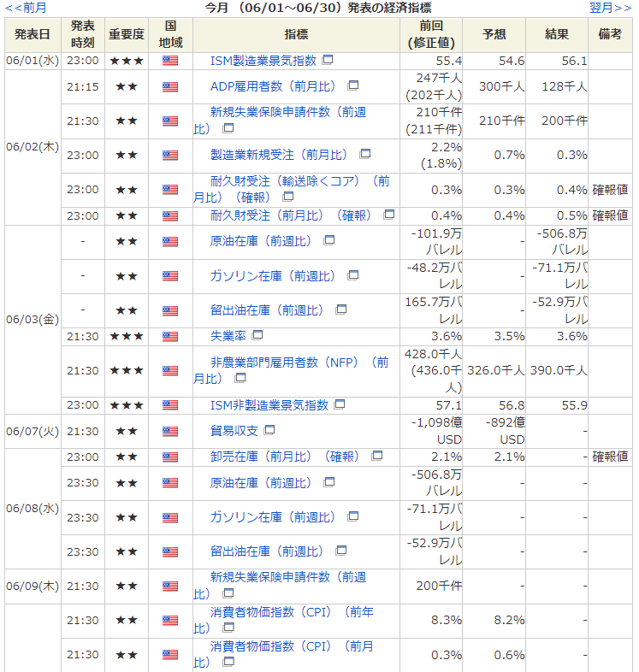Viewport: 639px width, 672px height.
Task: Click the 06/07(火) date cell
Action: (x=33, y=431)
